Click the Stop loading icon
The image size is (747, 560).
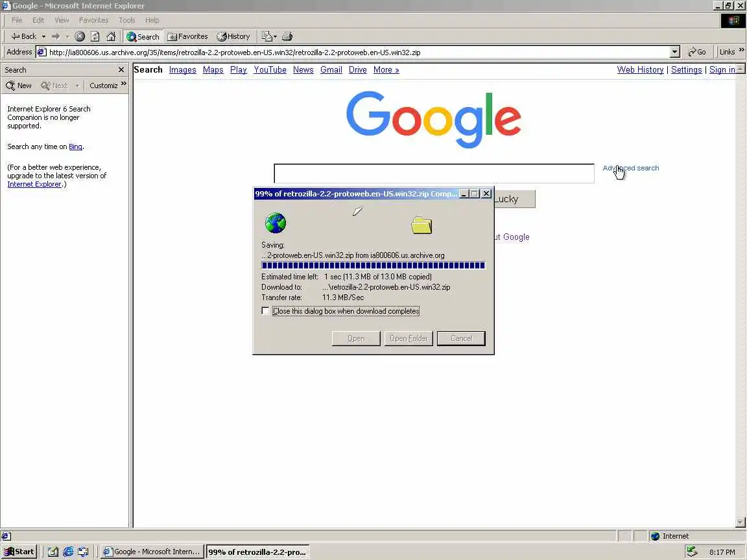click(80, 36)
